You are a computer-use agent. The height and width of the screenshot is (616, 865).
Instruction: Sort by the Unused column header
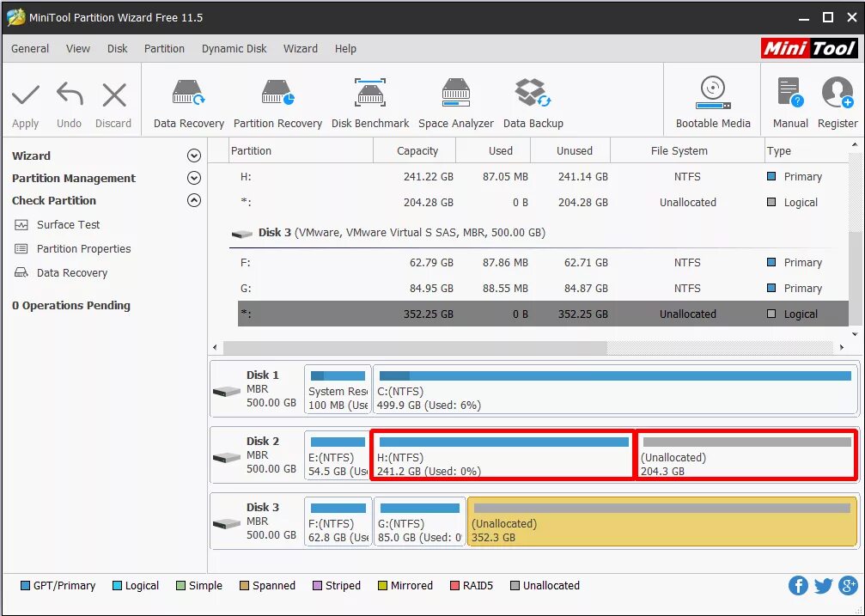click(570, 150)
